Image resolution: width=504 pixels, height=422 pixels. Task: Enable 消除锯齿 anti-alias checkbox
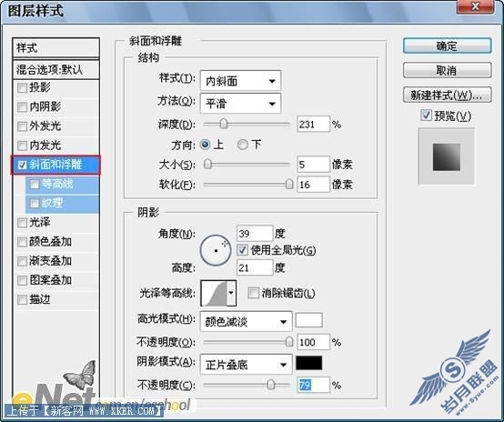pyautogui.click(x=253, y=293)
